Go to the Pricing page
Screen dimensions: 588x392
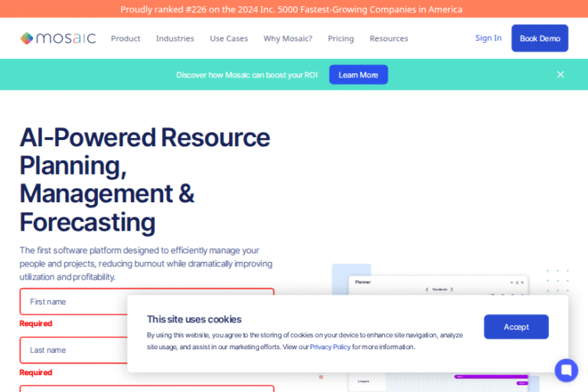click(341, 38)
